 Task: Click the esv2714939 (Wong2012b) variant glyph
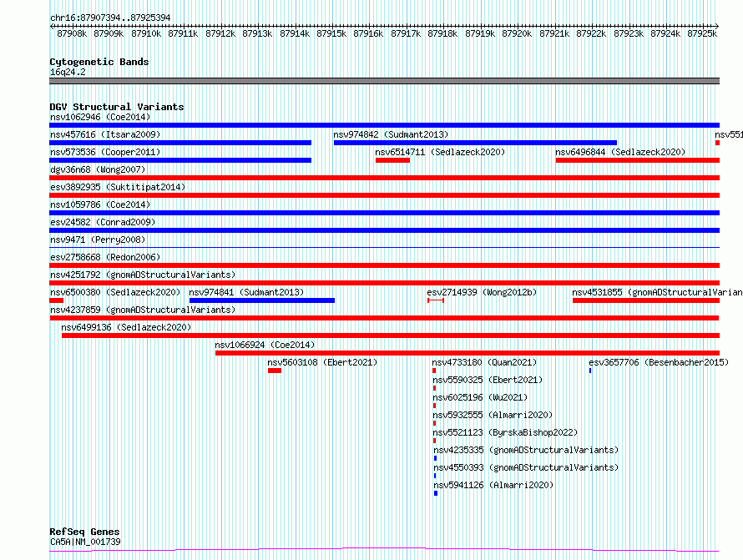[436, 300]
